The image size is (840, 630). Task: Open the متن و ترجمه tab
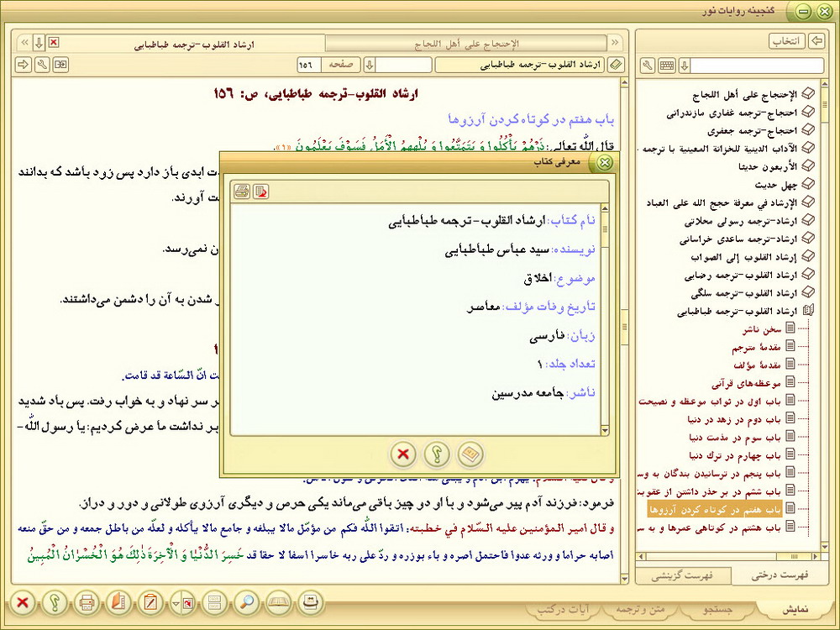point(640,610)
